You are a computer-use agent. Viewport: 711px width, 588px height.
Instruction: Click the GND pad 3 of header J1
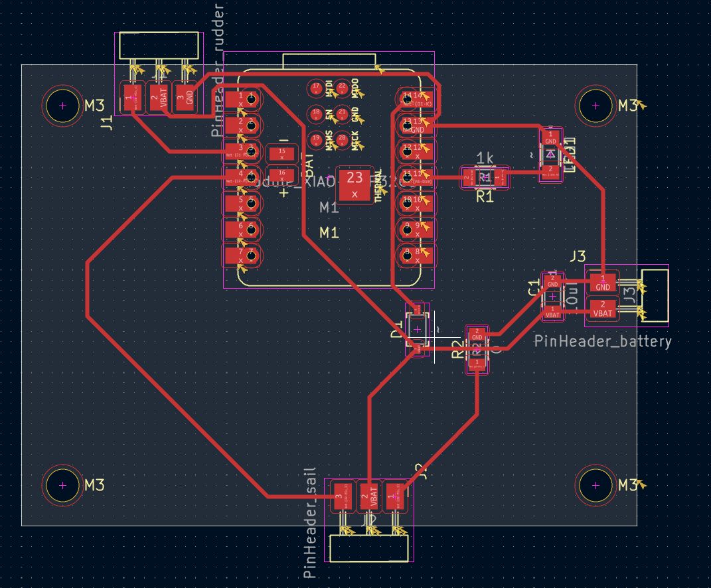click(x=185, y=97)
